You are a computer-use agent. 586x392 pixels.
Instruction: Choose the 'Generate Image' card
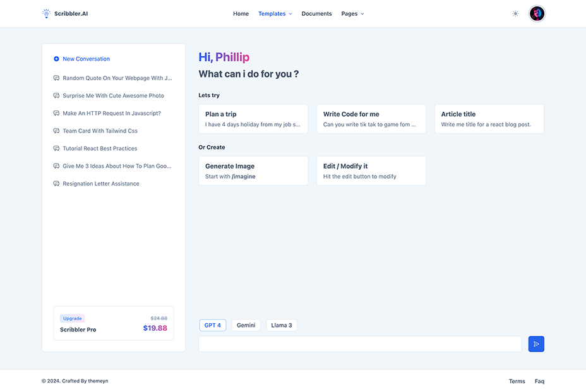(x=253, y=171)
